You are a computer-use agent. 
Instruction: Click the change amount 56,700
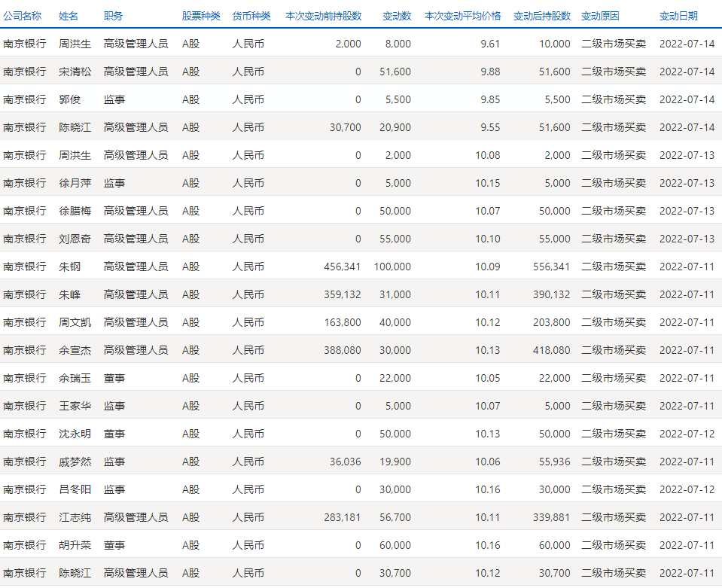pos(395,517)
